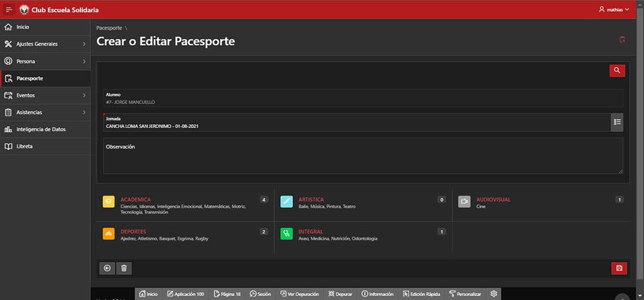This screenshot has width=644, height=300.
Task: Click the orange DEPORTES category icon
Action: (108, 234)
